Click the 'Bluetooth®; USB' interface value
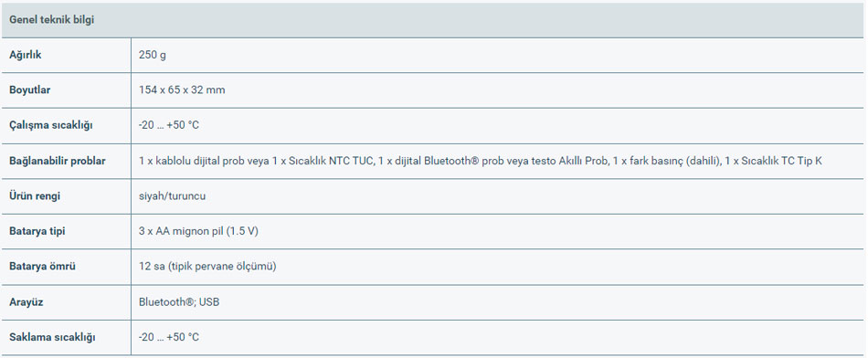The height and width of the screenshot is (358, 868). click(x=179, y=301)
